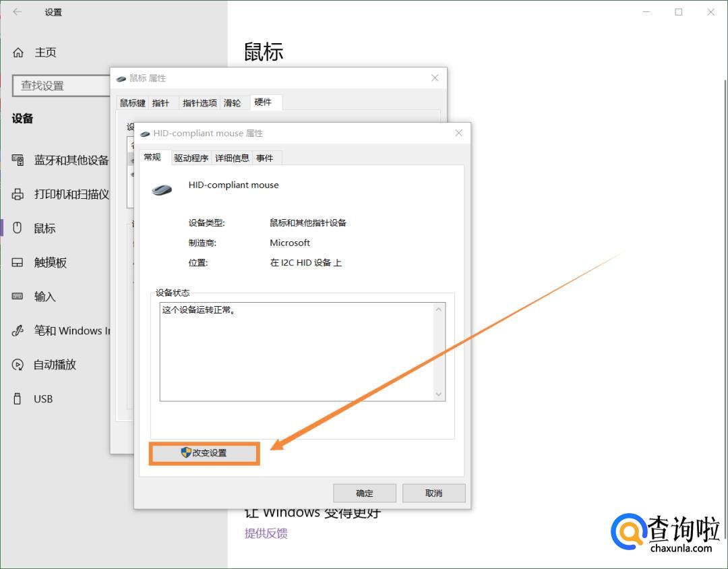The width and height of the screenshot is (728, 569).
Task: Open Bluetooth and other devices section
Action: click(x=71, y=160)
